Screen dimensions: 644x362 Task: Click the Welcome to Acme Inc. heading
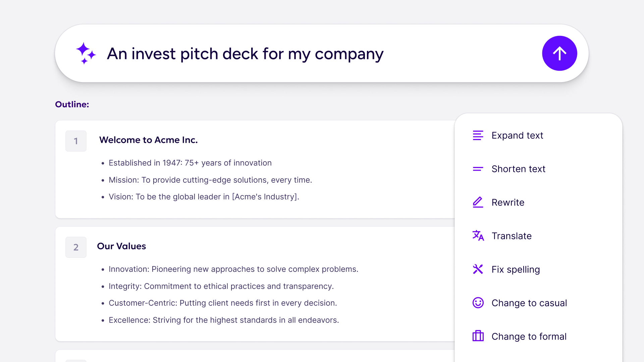[148, 140]
